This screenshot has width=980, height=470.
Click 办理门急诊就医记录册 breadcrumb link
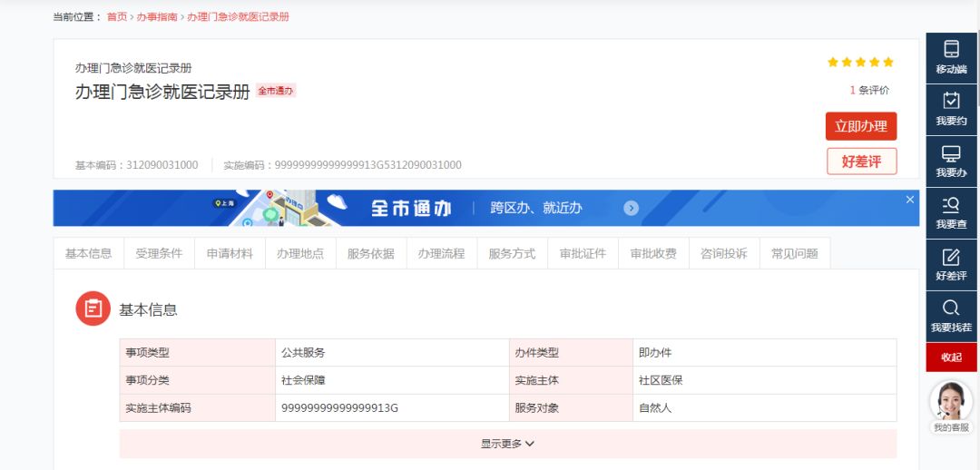238,17
